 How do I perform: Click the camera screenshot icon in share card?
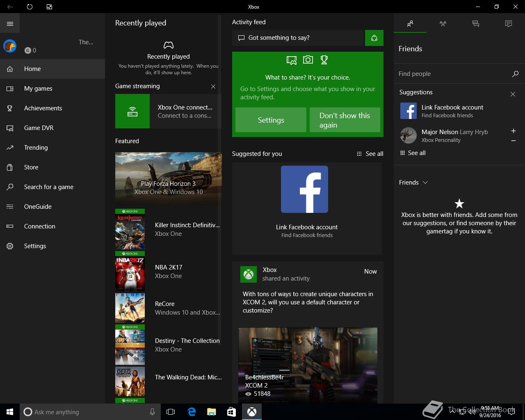[308, 60]
